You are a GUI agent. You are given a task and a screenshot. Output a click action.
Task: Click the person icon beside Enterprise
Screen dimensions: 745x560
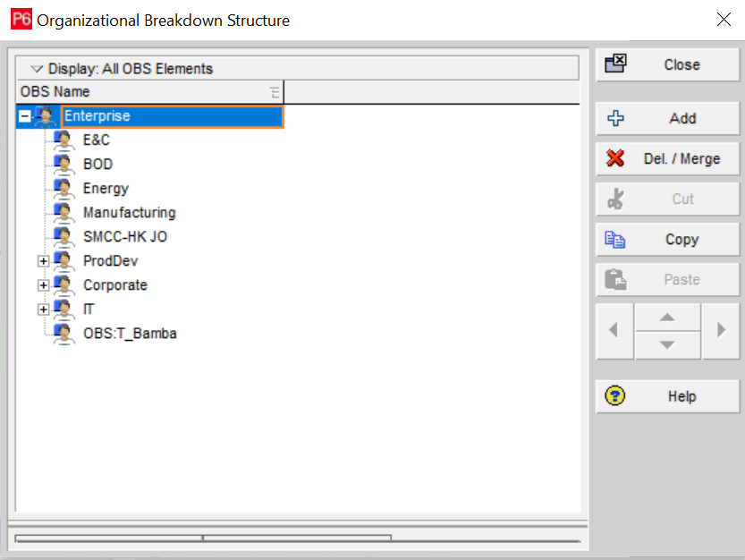(46, 116)
